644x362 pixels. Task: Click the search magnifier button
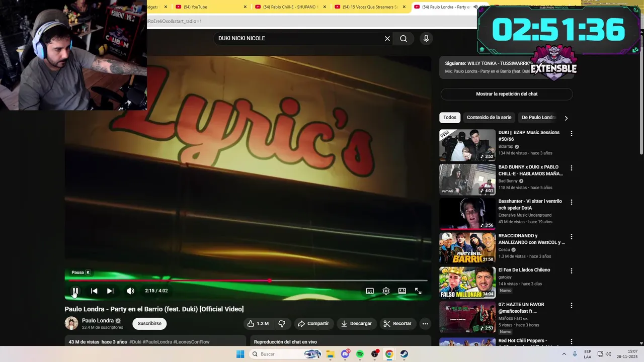[x=404, y=38]
